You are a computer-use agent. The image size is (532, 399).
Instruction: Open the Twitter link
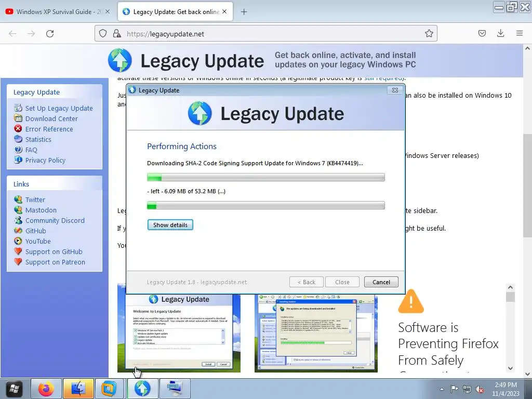point(35,200)
